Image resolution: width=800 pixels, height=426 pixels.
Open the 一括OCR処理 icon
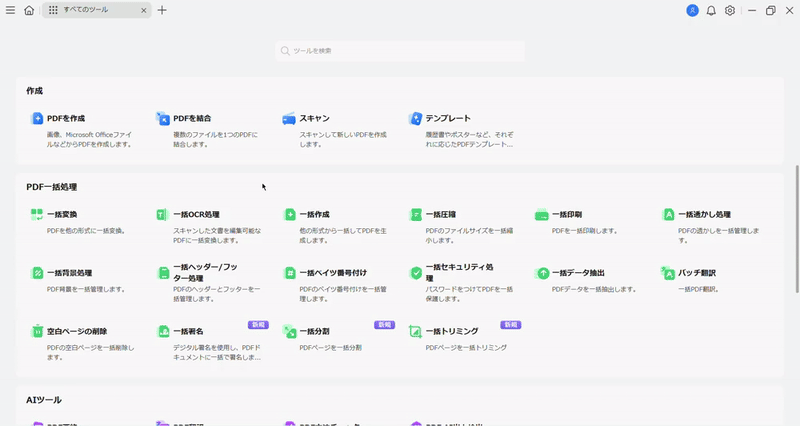(163, 215)
